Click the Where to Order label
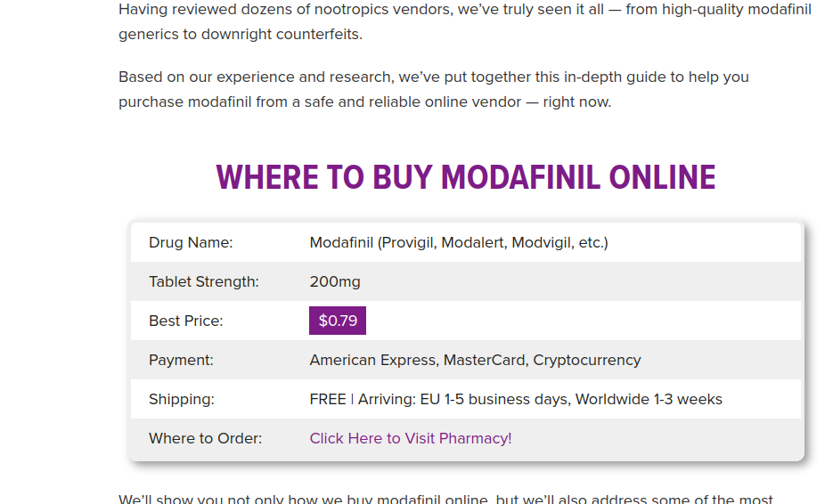833x504 pixels. pos(205,438)
